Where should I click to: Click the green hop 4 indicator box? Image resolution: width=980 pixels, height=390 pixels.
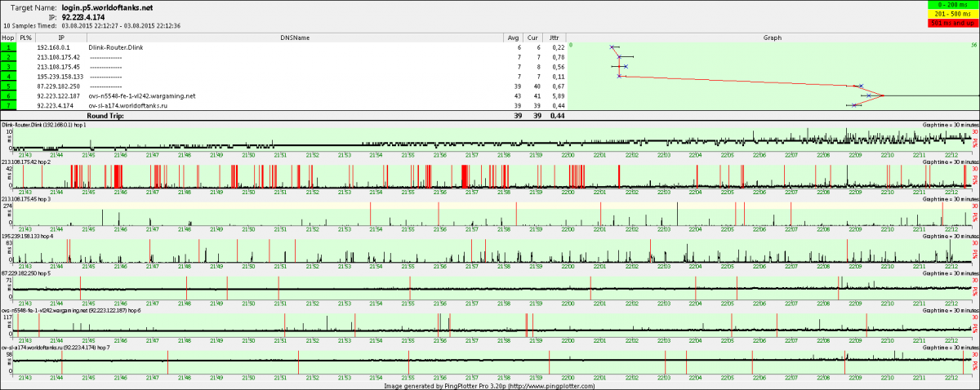click(x=7, y=77)
